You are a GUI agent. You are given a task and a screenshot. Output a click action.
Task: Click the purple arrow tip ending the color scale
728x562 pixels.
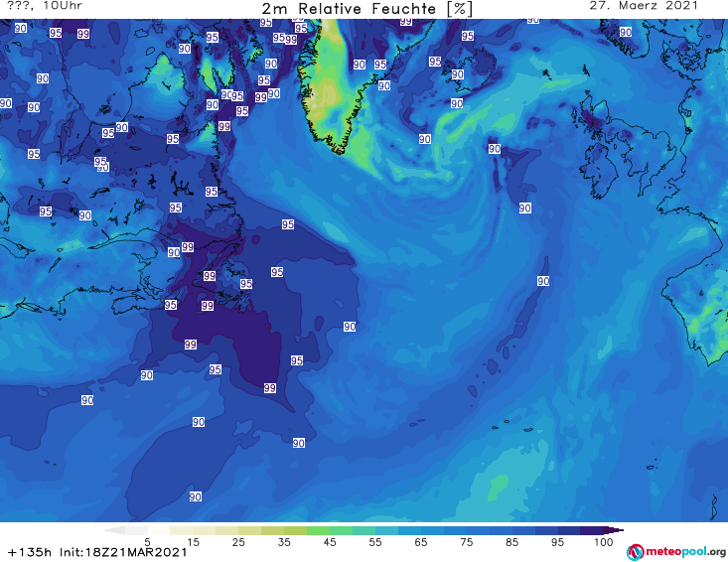(614, 530)
